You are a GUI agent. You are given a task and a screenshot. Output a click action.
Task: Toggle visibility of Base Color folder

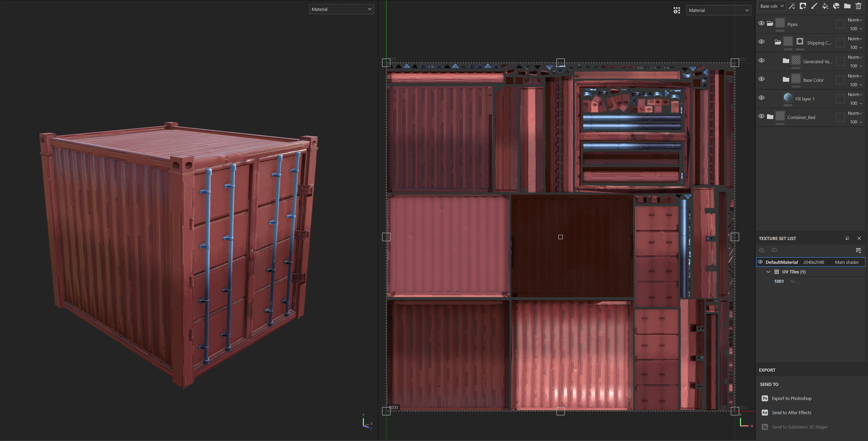761,79
